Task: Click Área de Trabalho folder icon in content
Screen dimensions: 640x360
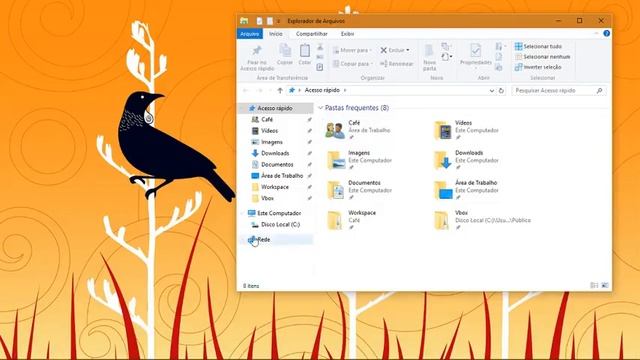Action: [x=443, y=190]
